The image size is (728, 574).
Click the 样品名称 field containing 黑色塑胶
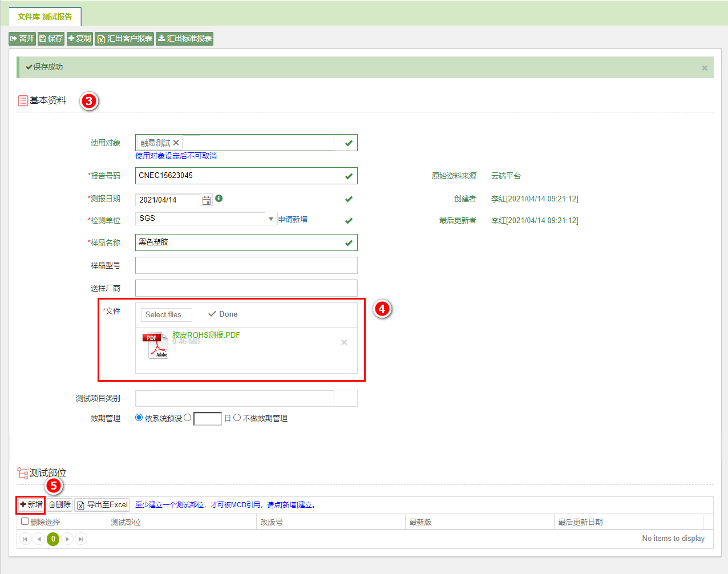[x=246, y=242]
